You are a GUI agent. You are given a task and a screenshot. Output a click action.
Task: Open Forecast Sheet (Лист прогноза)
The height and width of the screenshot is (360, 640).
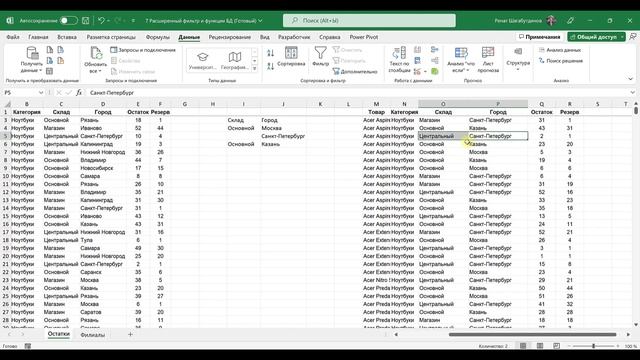488,60
